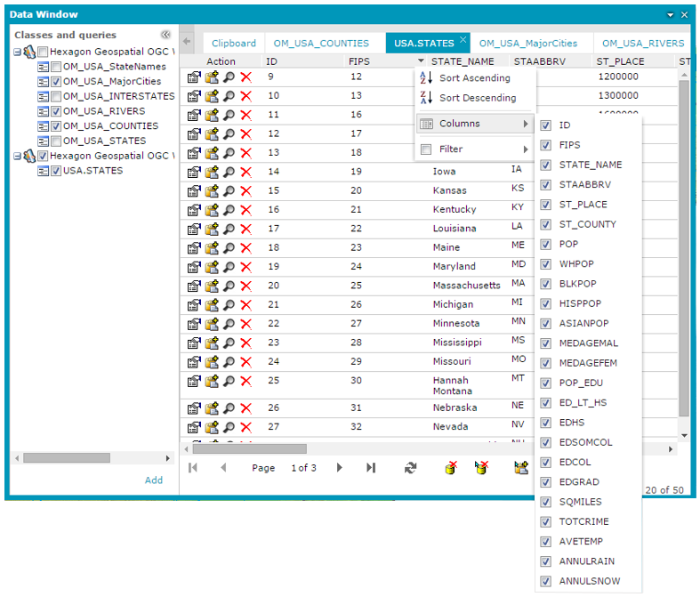
Task: Click red X delete icon in Maryland row
Action: (x=246, y=267)
